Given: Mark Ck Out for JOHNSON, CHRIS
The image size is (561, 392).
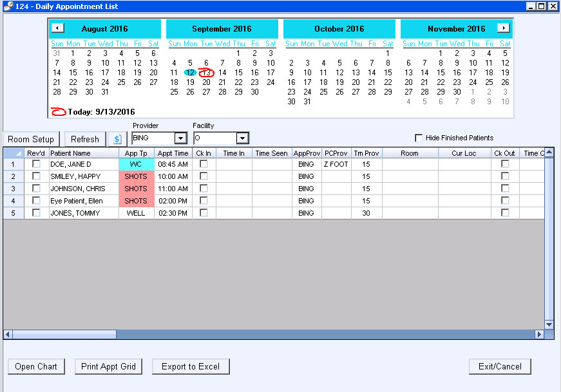Looking at the screenshot, I should tap(505, 188).
